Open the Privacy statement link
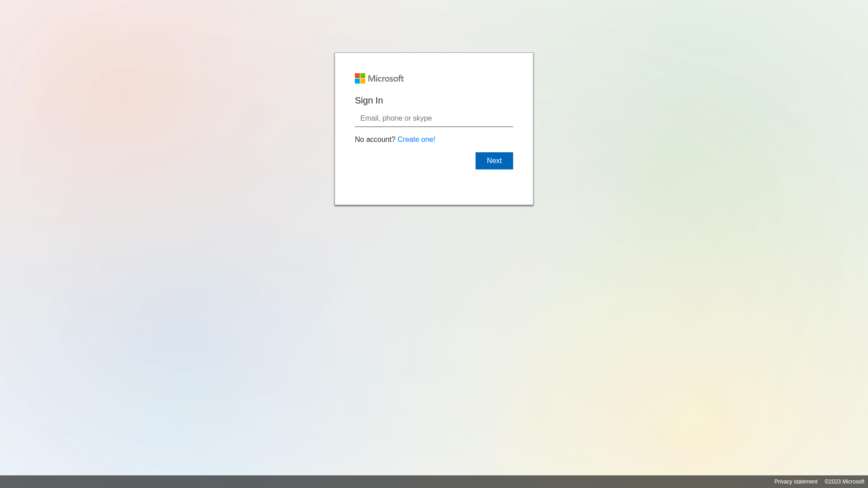 pos(796,482)
